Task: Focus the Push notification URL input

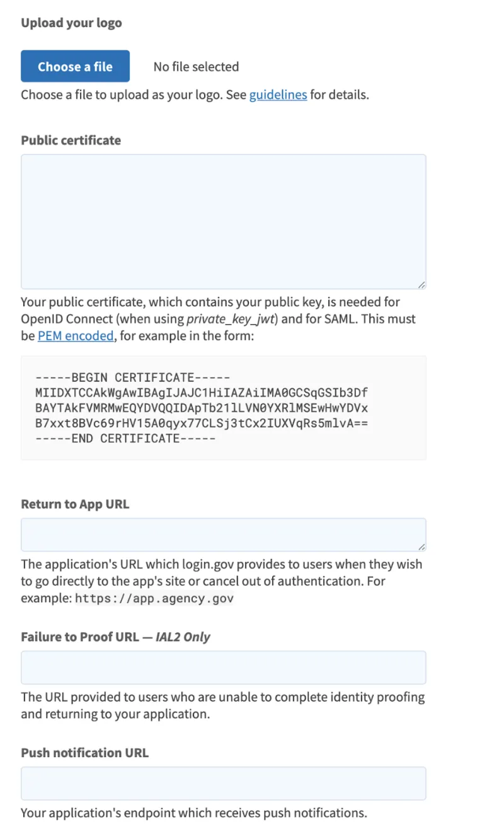Action: (223, 783)
